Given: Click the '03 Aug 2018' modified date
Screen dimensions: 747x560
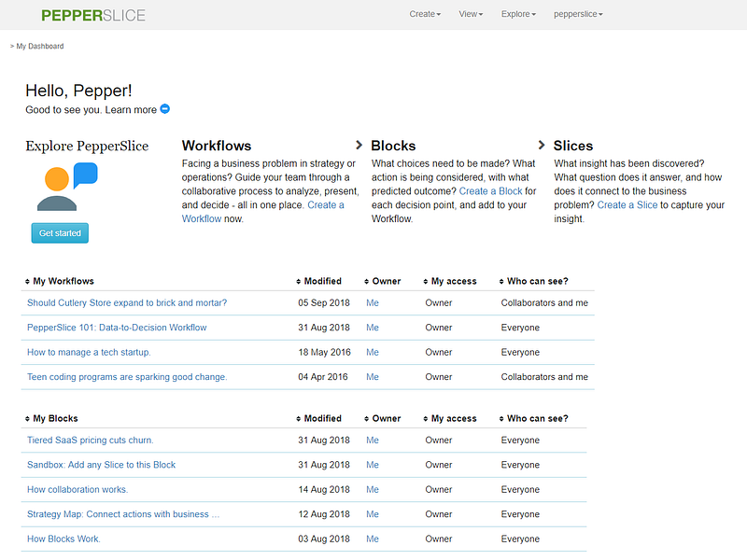Looking at the screenshot, I should coord(324,539).
